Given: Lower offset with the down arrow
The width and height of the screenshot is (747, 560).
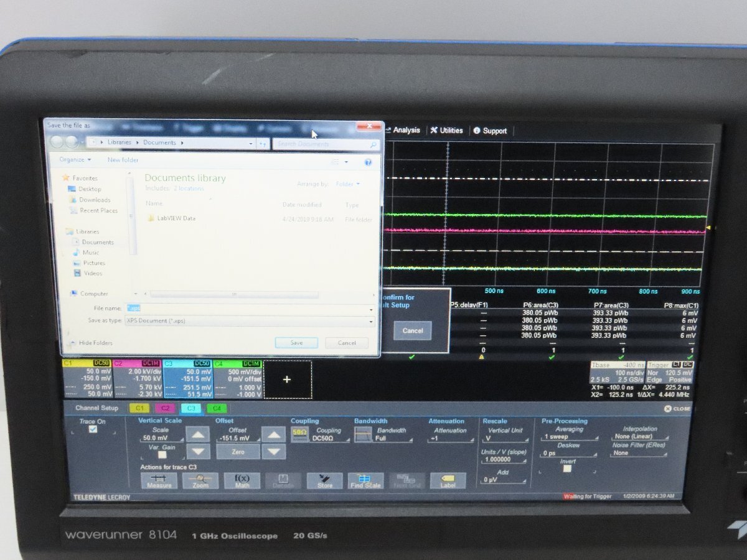Looking at the screenshot, I should (273, 452).
